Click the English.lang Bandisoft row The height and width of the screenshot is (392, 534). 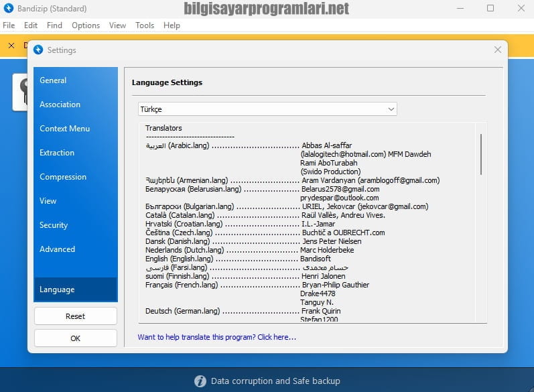point(238,259)
